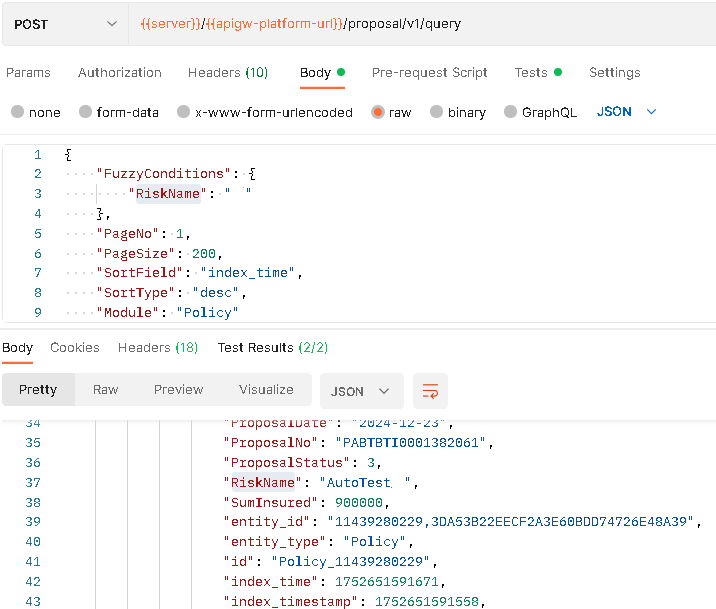Select the none body type option
Viewport: 716px width, 609px height.
point(18,112)
